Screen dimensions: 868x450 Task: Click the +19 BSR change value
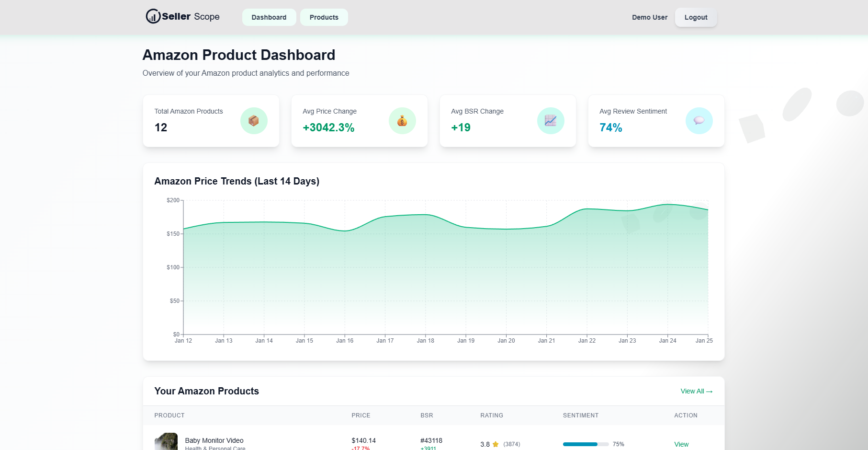(461, 127)
